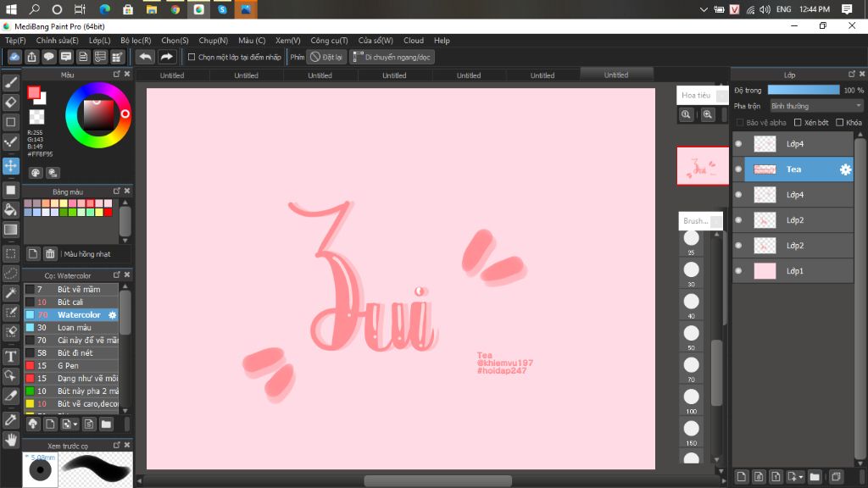Hide the Lớp4 layer below Tea
This screenshot has width=868, height=488.
[738, 195]
